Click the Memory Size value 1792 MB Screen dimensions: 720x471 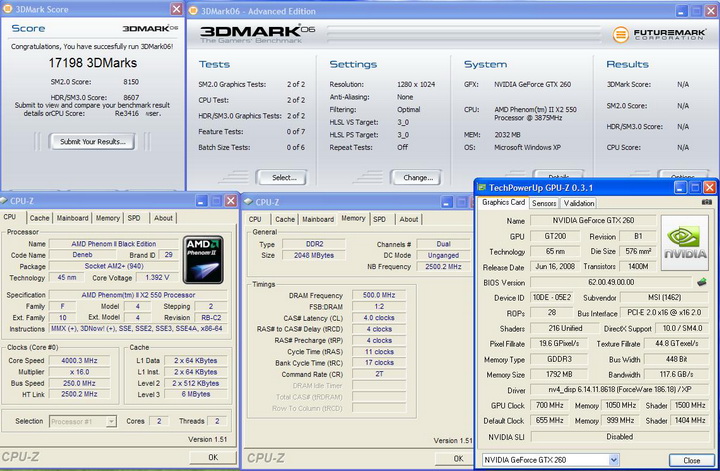[559, 375]
